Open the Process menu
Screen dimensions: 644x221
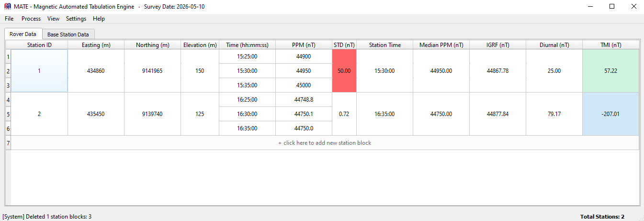pos(31,19)
